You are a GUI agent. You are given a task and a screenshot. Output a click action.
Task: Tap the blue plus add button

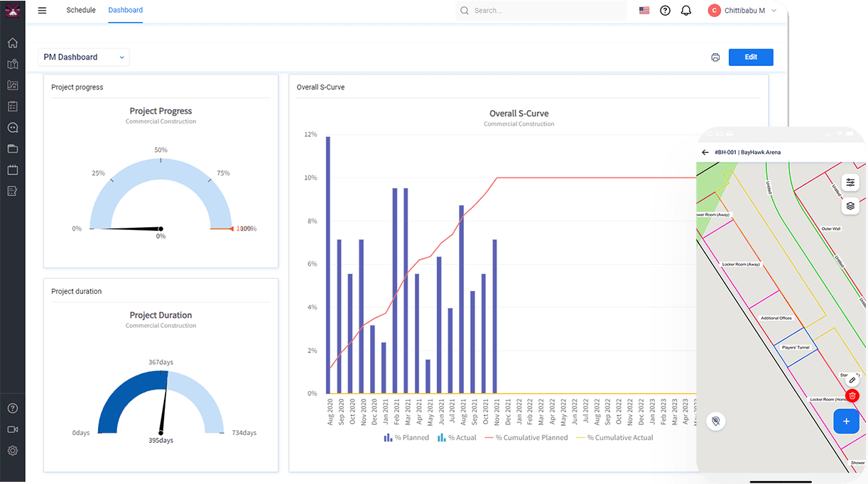(x=846, y=421)
